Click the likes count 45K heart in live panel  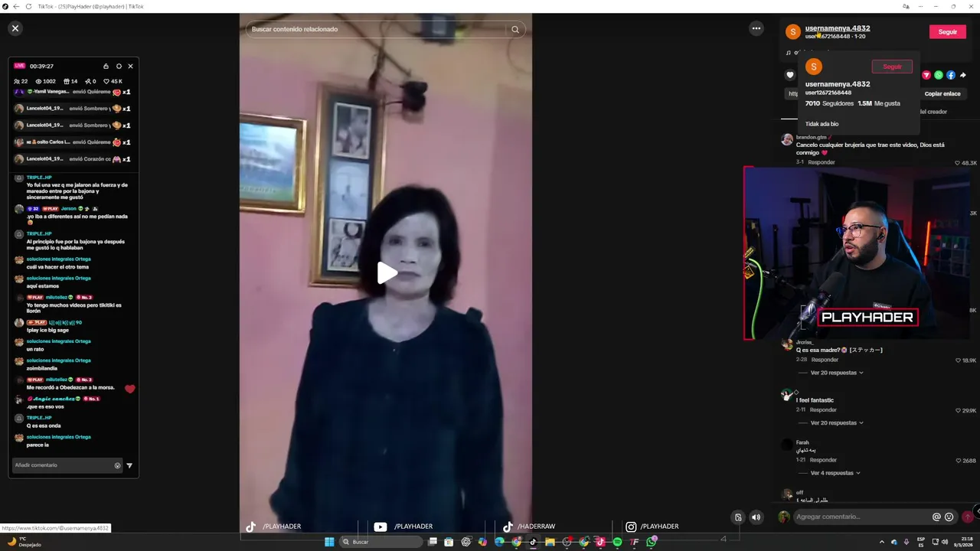click(107, 81)
